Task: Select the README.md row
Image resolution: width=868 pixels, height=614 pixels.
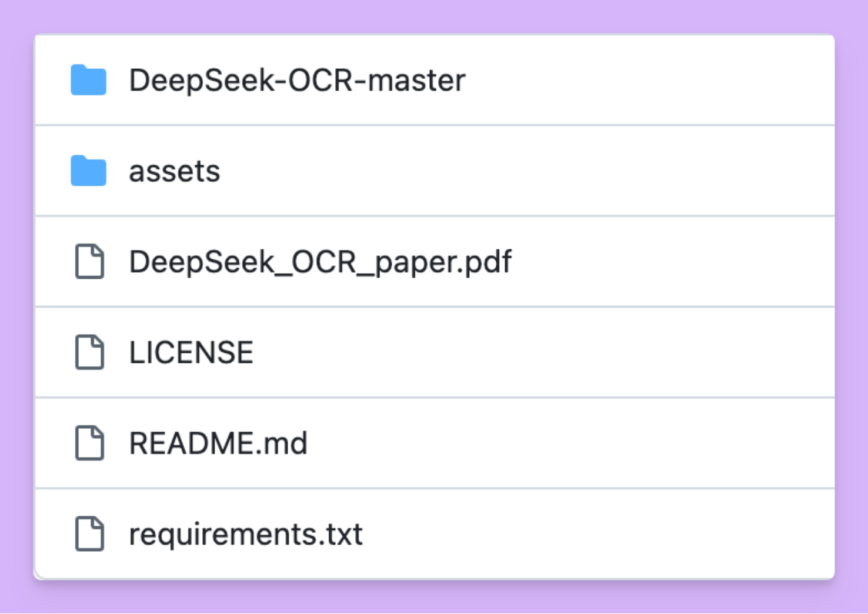Action: (x=529, y=443)
